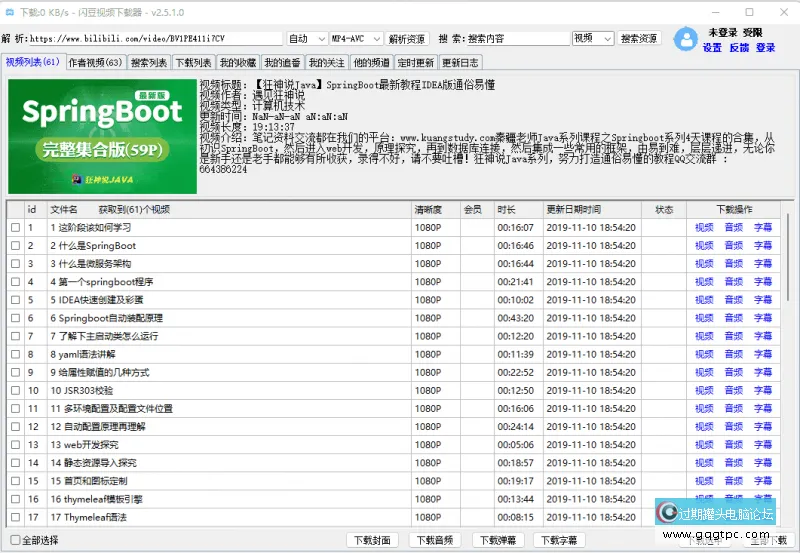Click the 下载封面 button
This screenshot has width=800, height=553.
[x=372, y=540]
